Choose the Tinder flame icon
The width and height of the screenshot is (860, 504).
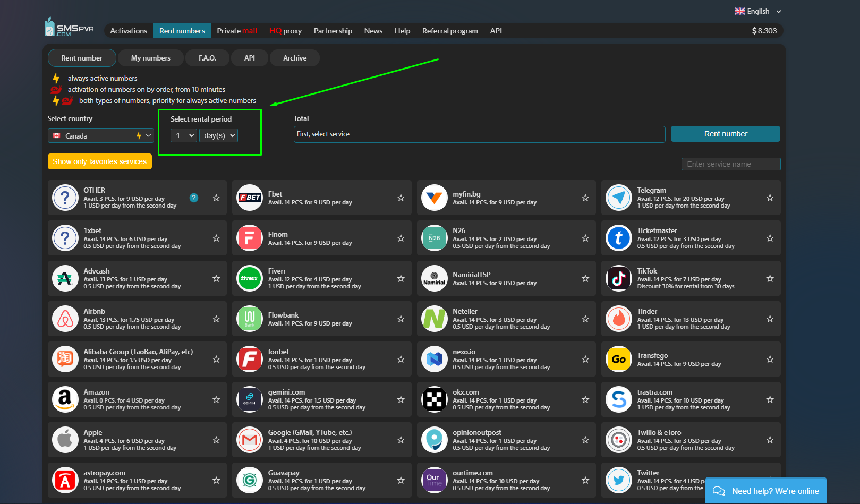point(619,319)
